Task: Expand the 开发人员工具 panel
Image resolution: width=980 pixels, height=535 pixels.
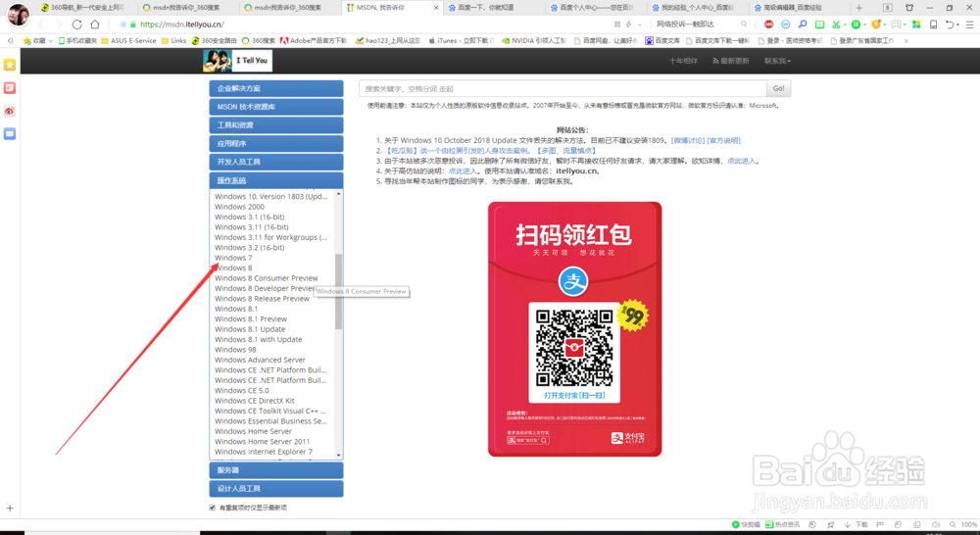Action: (276, 162)
